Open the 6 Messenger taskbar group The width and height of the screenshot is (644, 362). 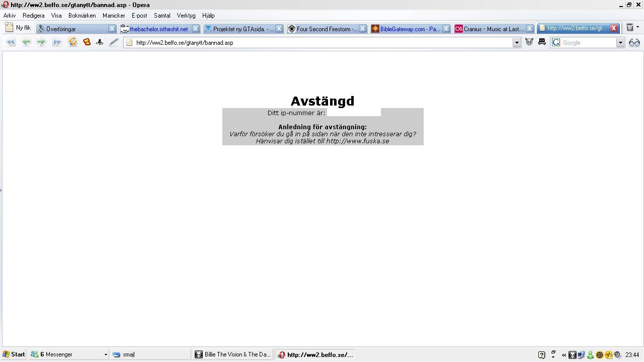click(x=69, y=354)
